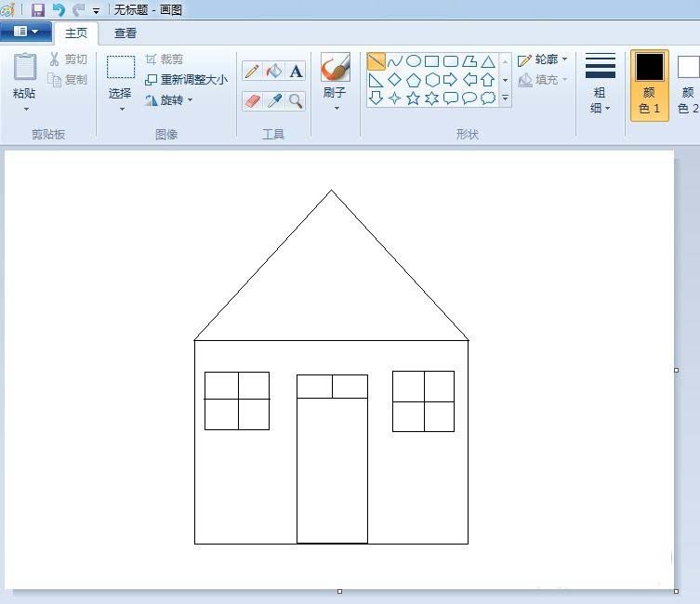Screen dimensions: 700x604
Task: Switch to the 查看 tab
Action: click(x=125, y=33)
